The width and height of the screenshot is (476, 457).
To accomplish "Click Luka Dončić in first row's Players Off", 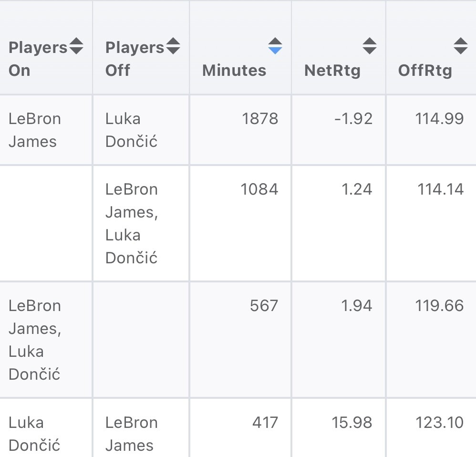I will click(131, 130).
